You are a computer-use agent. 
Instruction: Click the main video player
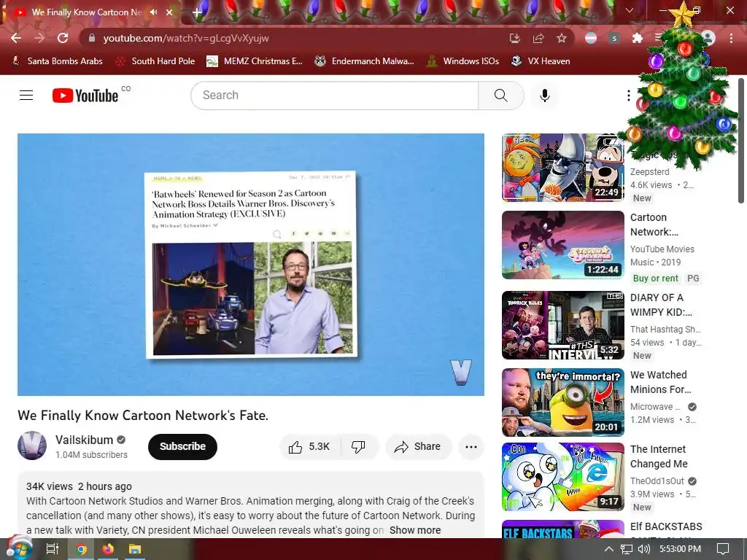point(251,264)
